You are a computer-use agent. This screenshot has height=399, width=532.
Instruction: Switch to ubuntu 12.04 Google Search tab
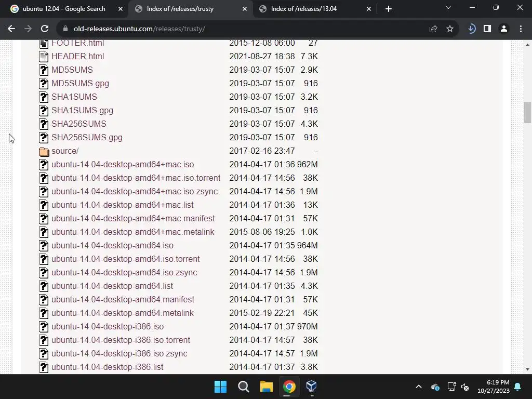pos(64,9)
